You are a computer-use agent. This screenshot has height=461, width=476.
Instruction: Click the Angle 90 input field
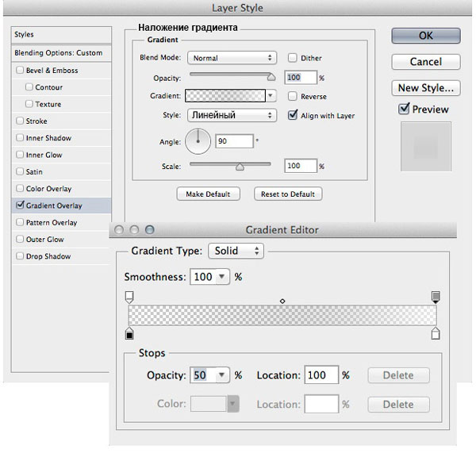click(234, 141)
